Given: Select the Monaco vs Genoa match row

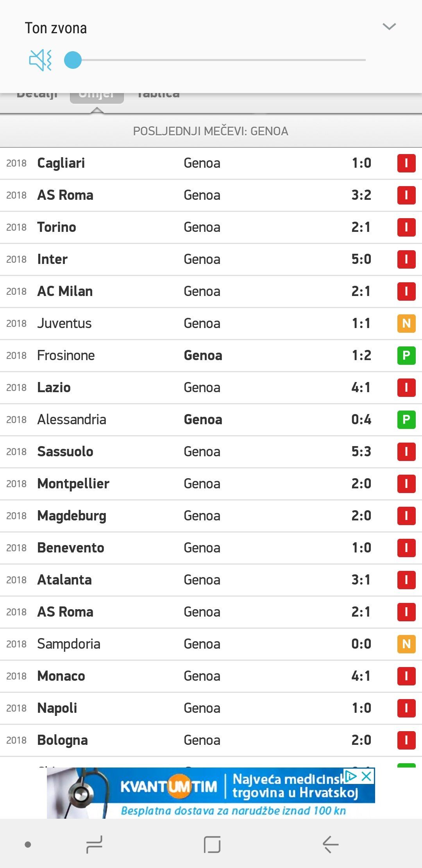Looking at the screenshot, I should click(195, 676).
